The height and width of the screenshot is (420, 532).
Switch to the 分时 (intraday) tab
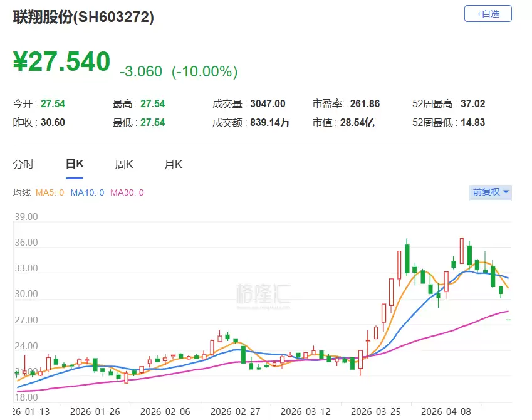click(x=24, y=164)
